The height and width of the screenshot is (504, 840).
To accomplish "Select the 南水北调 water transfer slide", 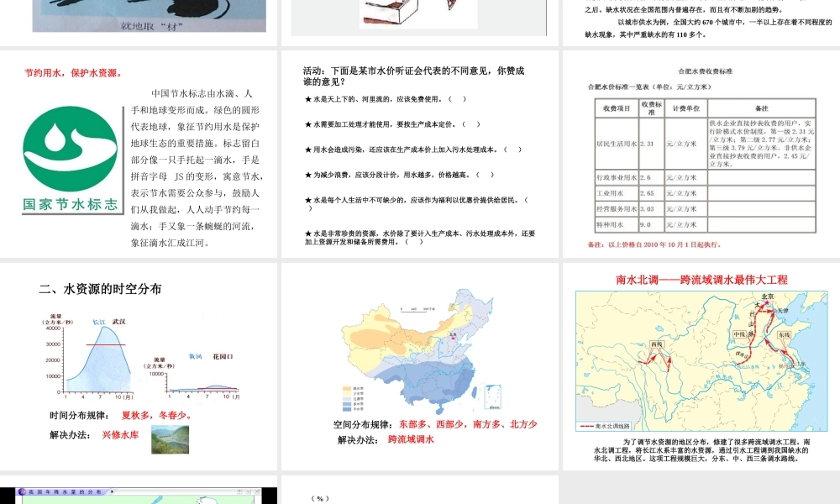I will [x=701, y=366].
